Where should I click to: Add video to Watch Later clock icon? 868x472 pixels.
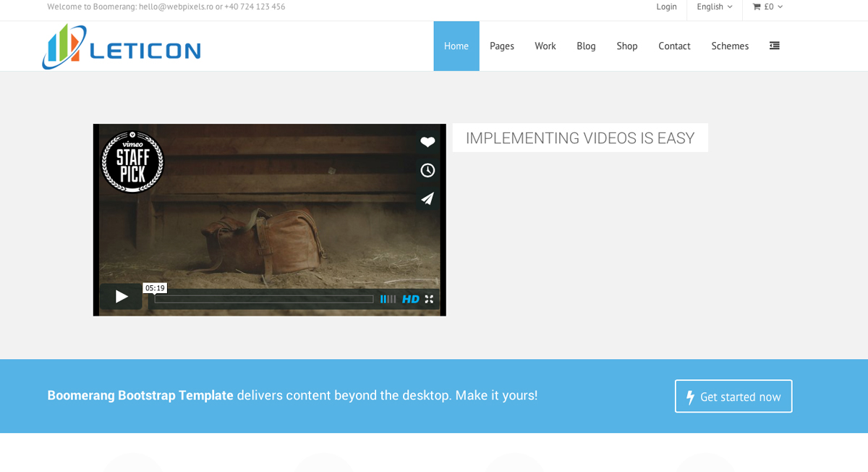(x=427, y=170)
